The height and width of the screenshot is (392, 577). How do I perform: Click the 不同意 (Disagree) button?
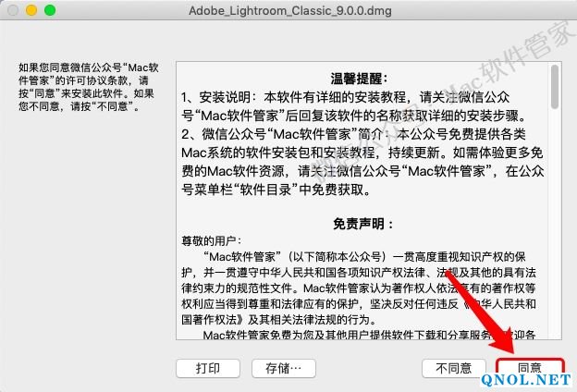click(454, 368)
